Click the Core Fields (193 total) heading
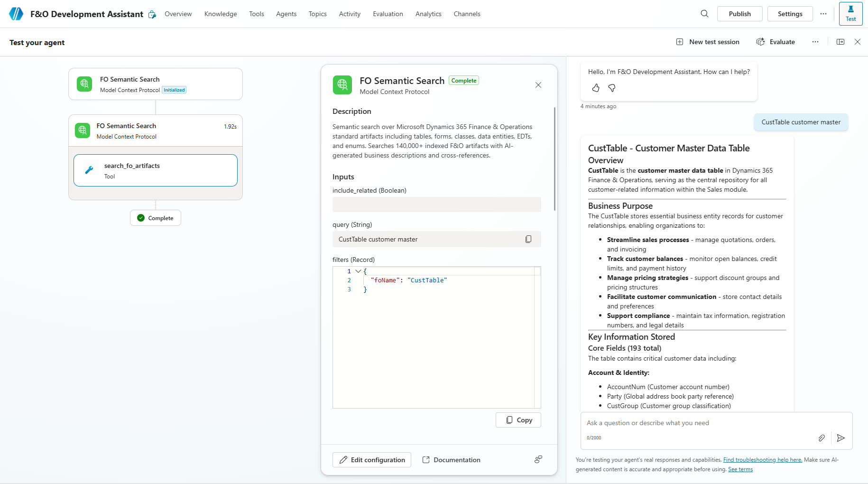Image resolution: width=868 pixels, height=484 pixels. [x=625, y=348]
